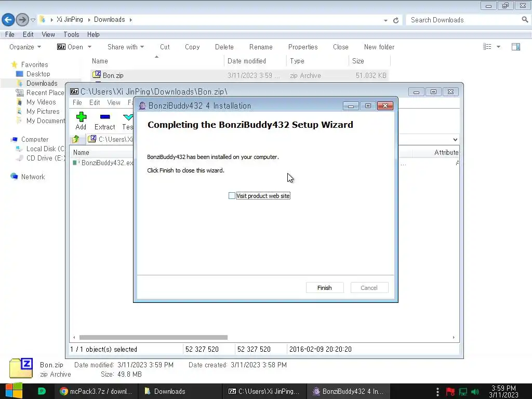Click the search magnifier icon
This screenshot has width=532, height=399.
525,20
